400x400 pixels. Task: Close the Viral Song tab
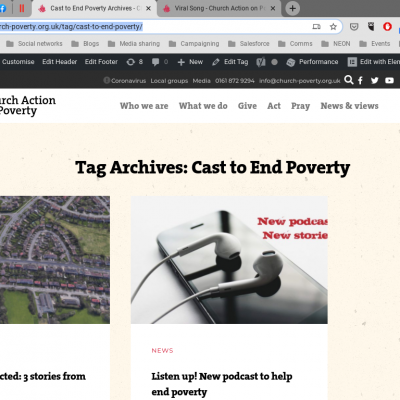click(x=273, y=8)
